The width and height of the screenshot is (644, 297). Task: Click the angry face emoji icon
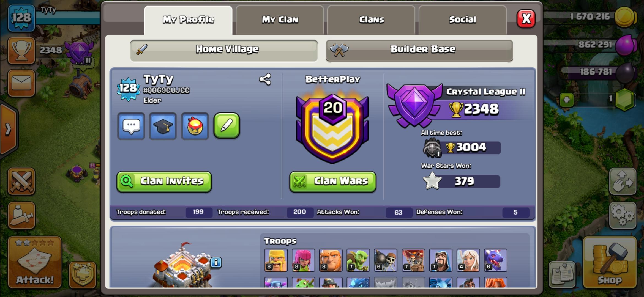click(195, 126)
